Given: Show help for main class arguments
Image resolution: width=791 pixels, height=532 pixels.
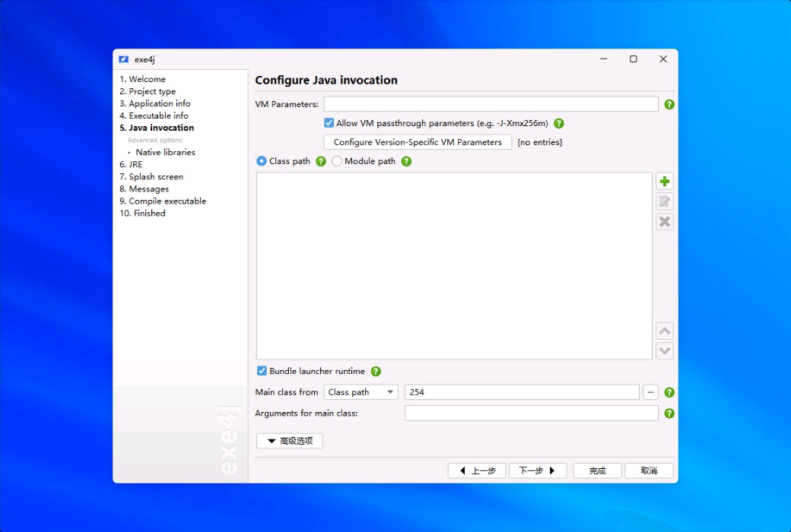Looking at the screenshot, I should point(669,413).
